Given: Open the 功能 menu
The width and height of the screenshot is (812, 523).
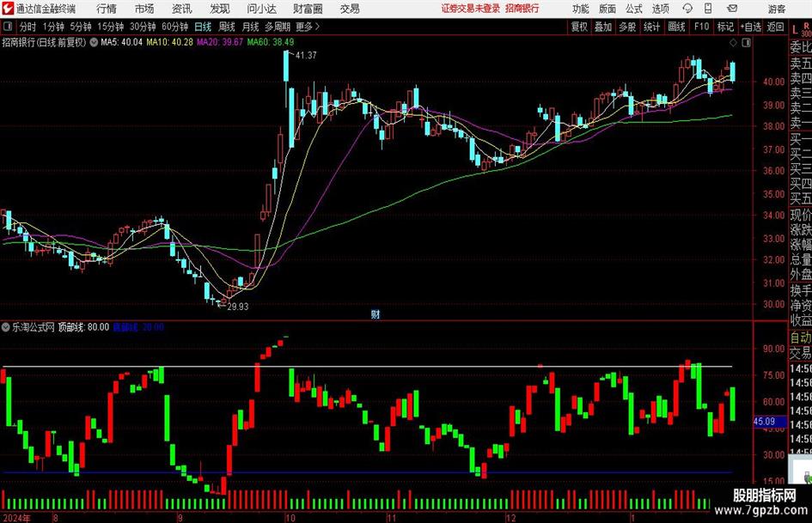Looking at the screenshot, I should [x=581, y=9].
